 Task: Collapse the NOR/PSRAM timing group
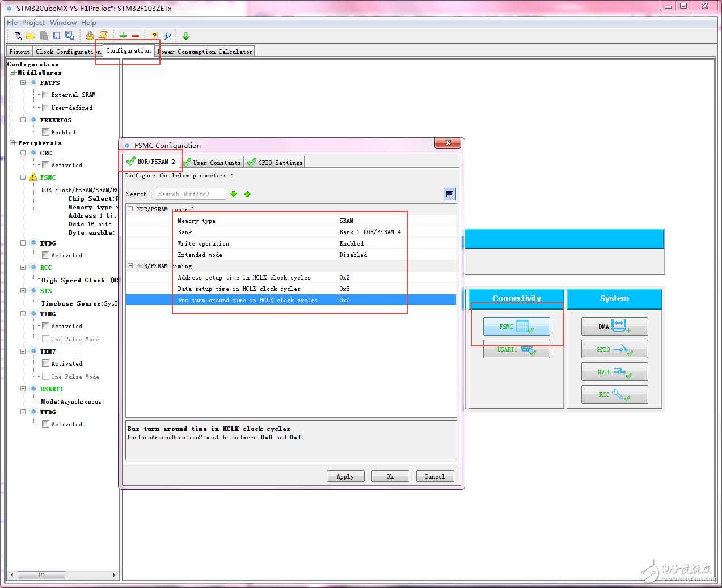point(130,266)
